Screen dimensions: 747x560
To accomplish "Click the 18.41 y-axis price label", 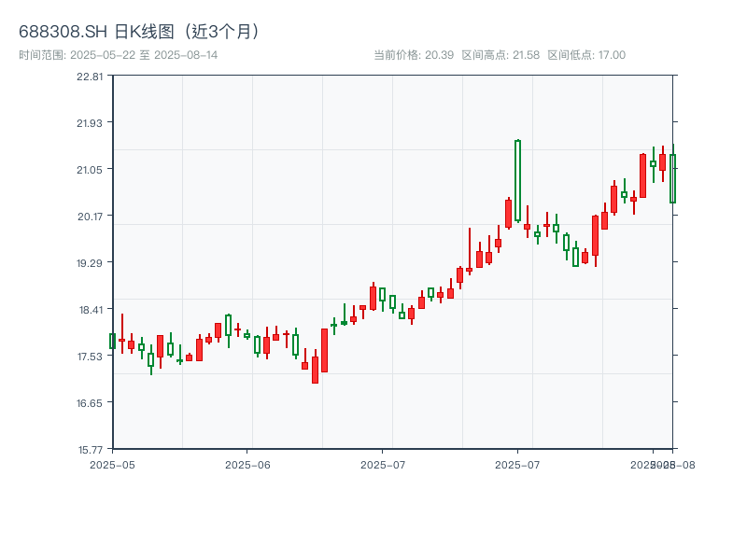I will [90, 309].
